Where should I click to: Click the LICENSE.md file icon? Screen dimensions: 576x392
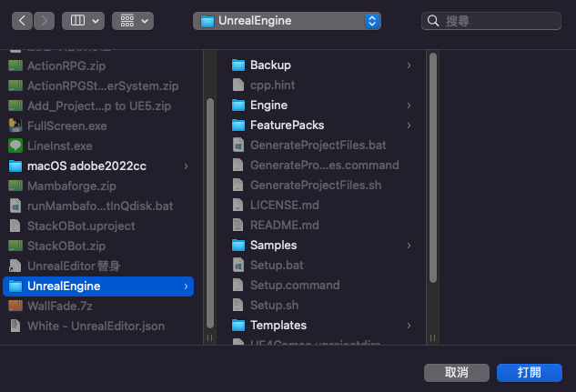coord(238,206)
